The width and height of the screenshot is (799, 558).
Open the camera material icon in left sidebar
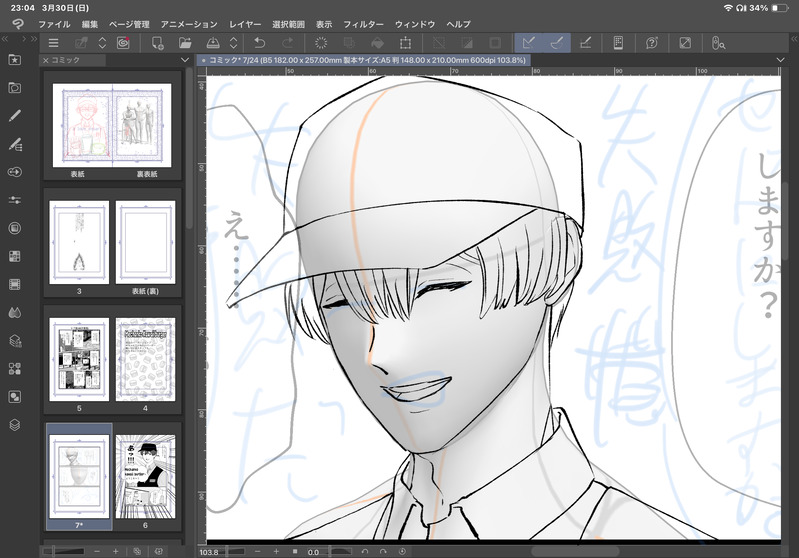15,88
